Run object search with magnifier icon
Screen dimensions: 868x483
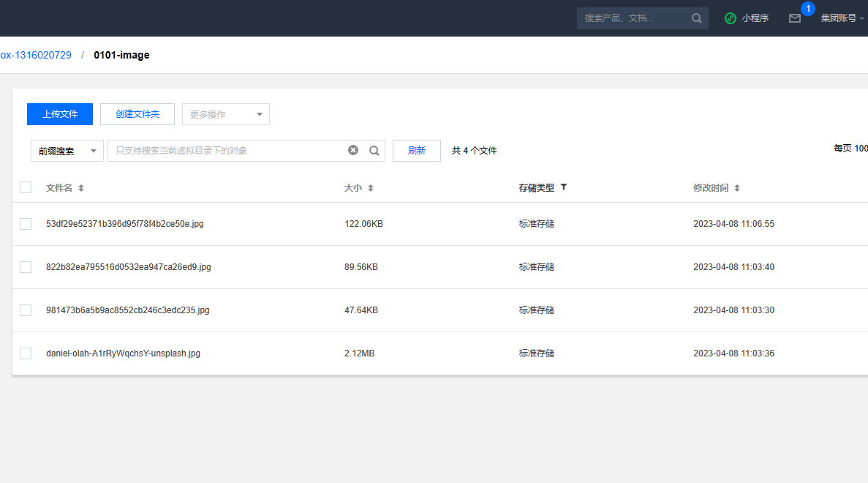374,151
